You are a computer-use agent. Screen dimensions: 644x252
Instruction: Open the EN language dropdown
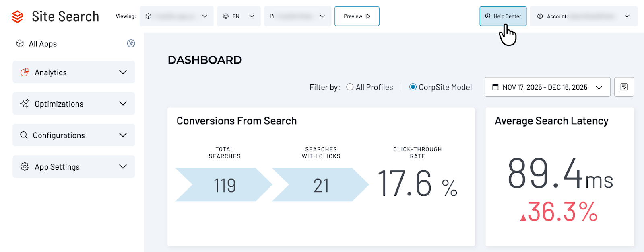[239, 16]
